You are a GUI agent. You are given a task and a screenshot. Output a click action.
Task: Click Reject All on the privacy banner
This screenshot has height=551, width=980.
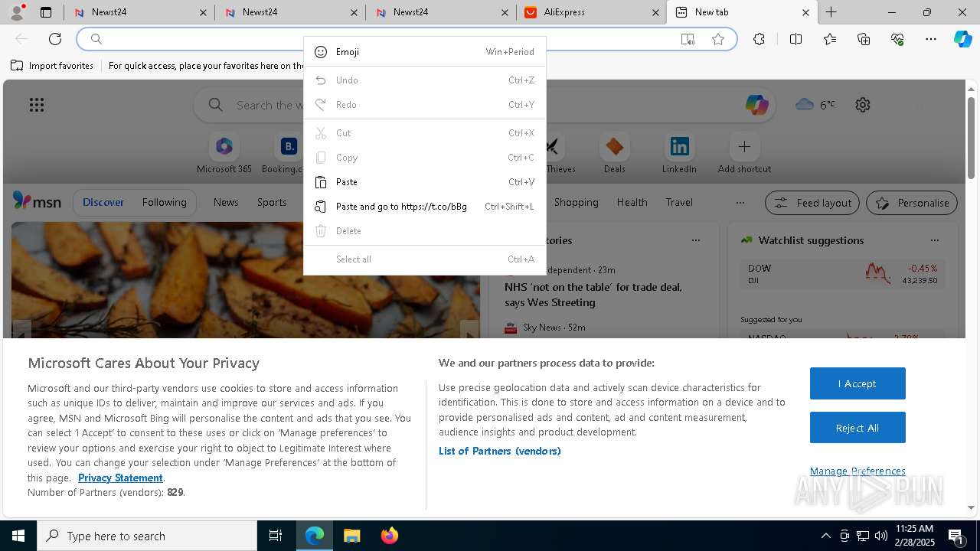click(857, 428)
